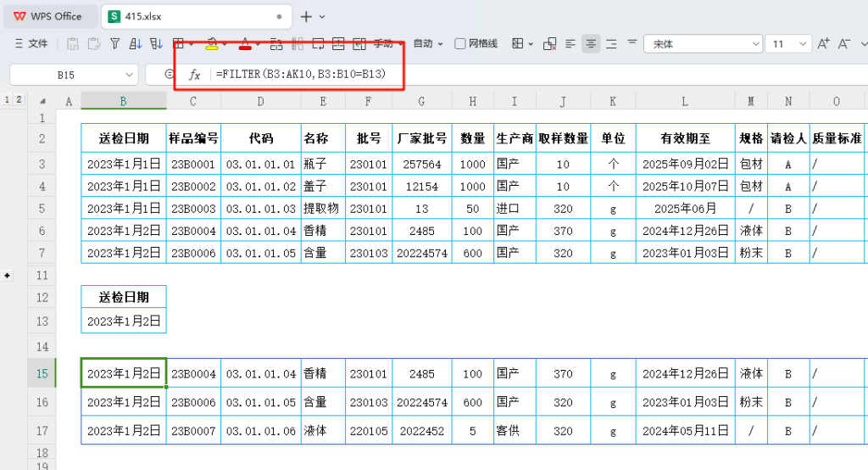Select the 送检日期 header cell in row 2

[x=124, y=138]
